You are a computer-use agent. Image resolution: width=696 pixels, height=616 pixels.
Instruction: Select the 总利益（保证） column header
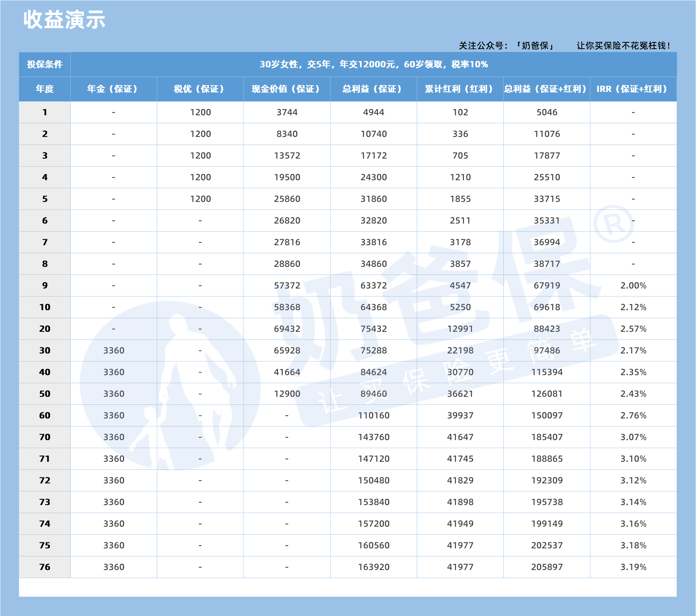373,89
